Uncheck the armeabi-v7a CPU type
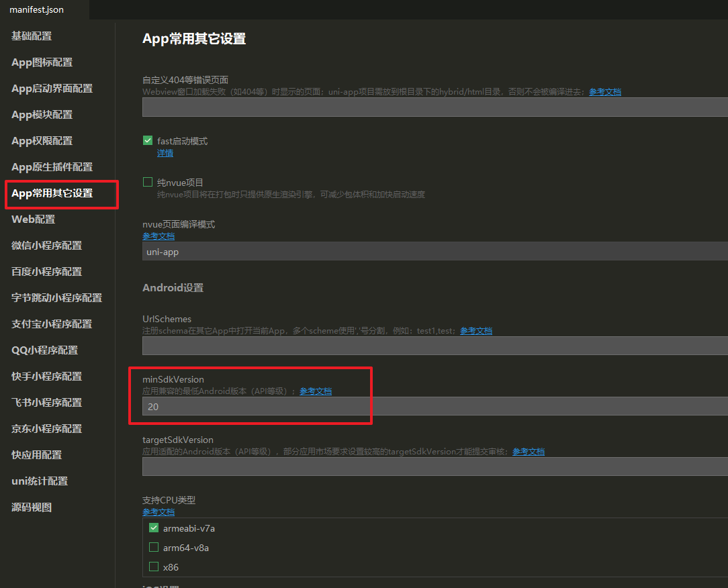The height and width of the screenshot is (588, 728). coord(153,528)
